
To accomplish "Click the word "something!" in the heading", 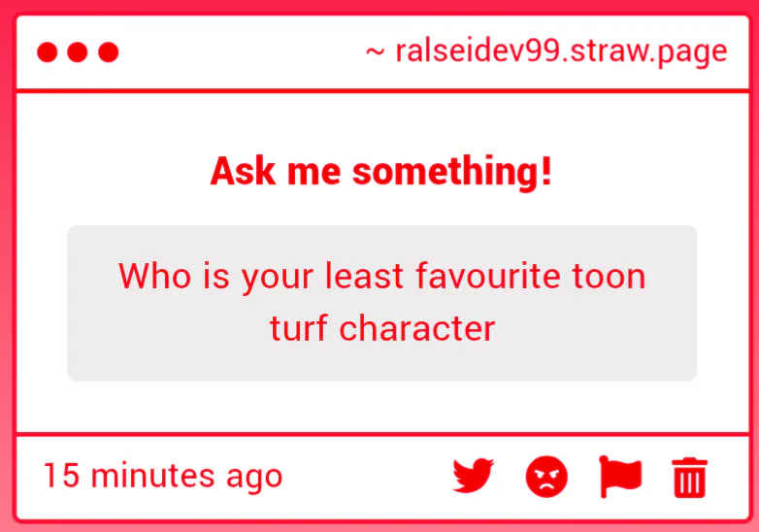I will tap(452, 172).
